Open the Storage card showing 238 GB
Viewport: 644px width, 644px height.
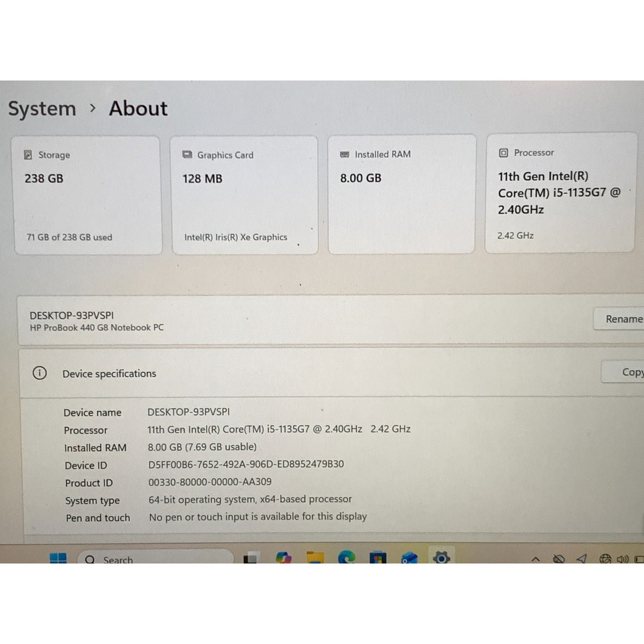(x=87, y=195)
